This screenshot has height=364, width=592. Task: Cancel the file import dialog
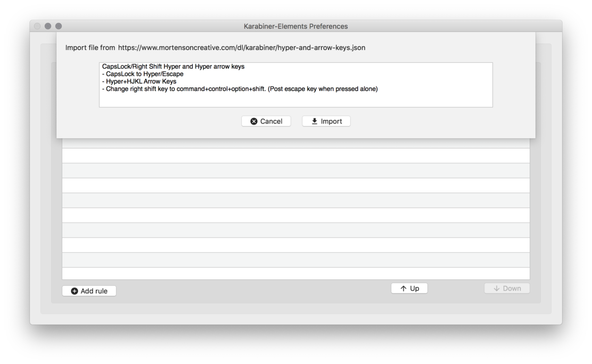[x=266, y=121]
